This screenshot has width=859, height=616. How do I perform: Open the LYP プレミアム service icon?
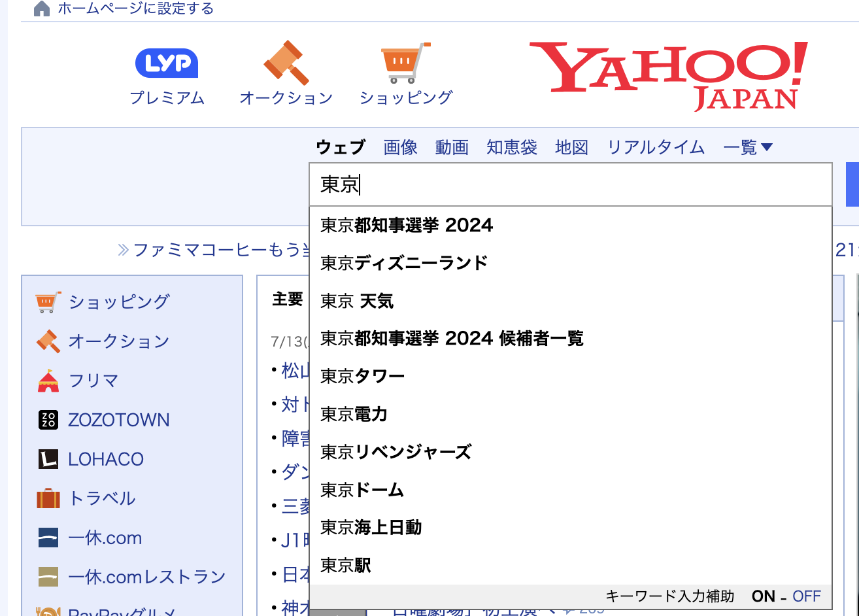(167, 63)
